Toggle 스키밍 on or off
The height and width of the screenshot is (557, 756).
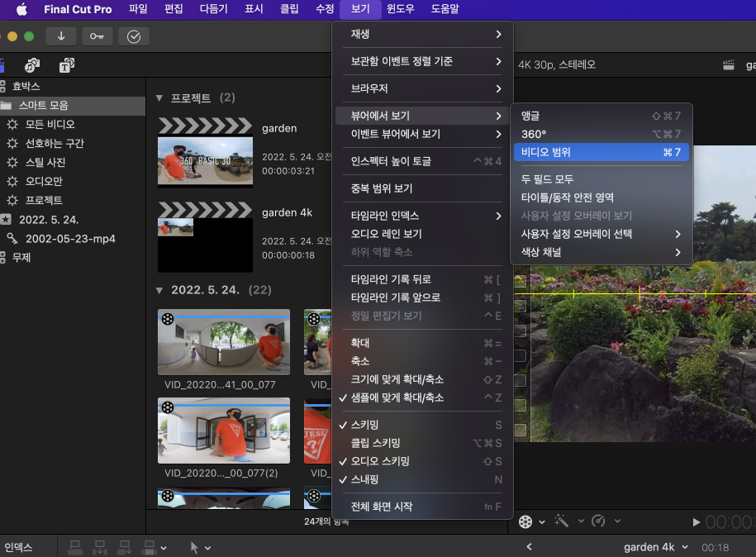[x=422, y=425]
